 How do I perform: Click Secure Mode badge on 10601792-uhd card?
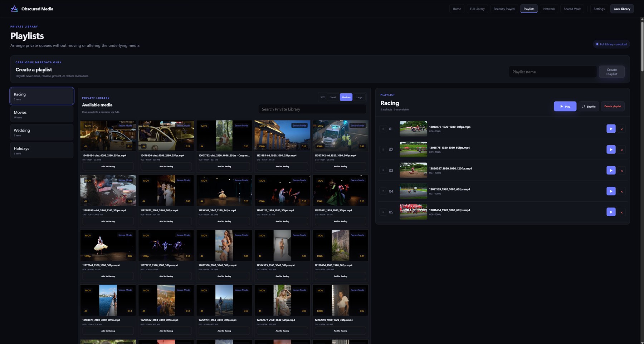[241, 126]
